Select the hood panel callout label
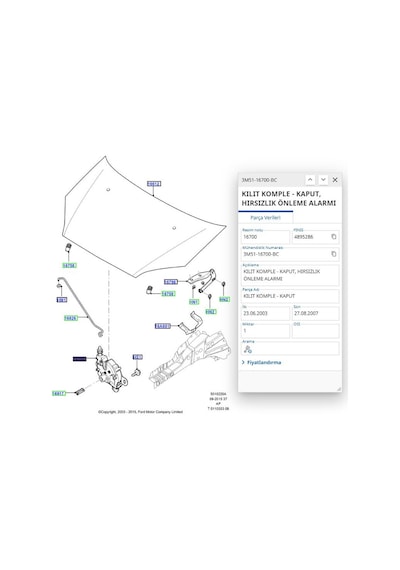The height and width of the screenshot is (570, 400). (x=154, y=184)
